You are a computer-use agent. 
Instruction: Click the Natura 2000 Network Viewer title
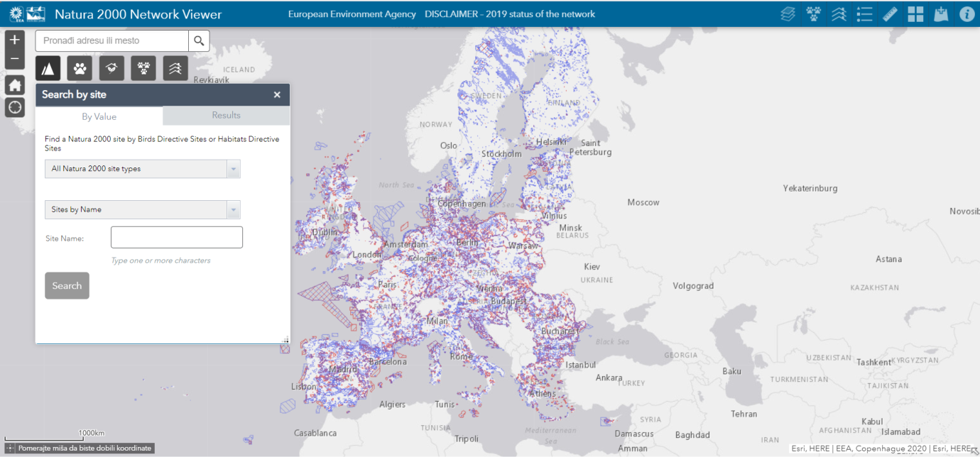tap(138, 14)
